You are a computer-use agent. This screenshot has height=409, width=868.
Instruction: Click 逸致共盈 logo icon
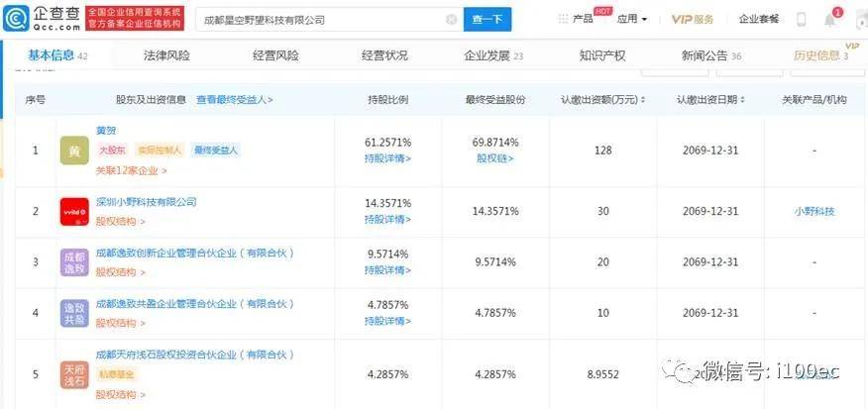pyautogui.click(x=74, y=313)
